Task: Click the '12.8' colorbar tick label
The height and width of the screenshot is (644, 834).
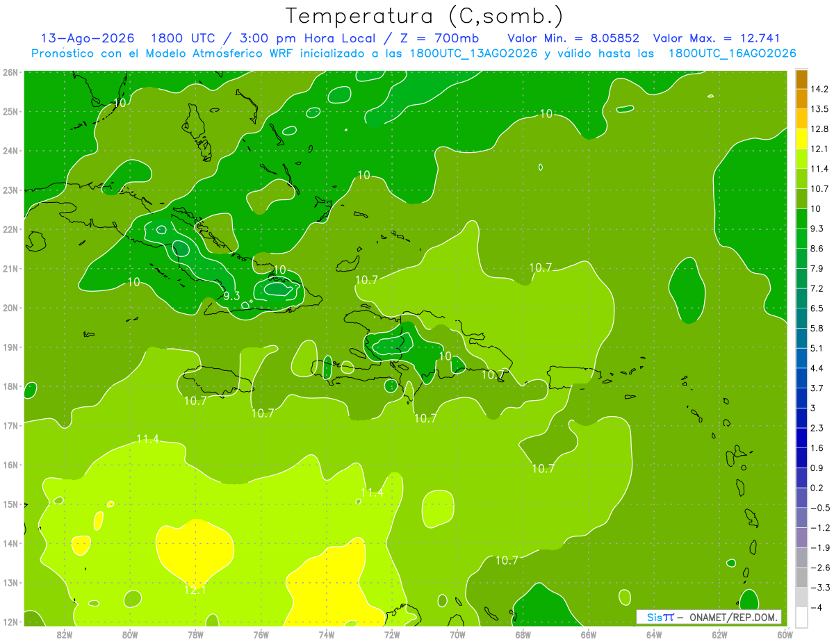Action: tap(820, 129)
